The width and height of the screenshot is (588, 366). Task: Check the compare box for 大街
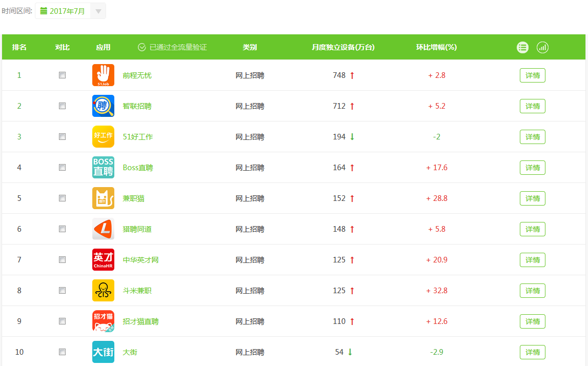point(62,352)
